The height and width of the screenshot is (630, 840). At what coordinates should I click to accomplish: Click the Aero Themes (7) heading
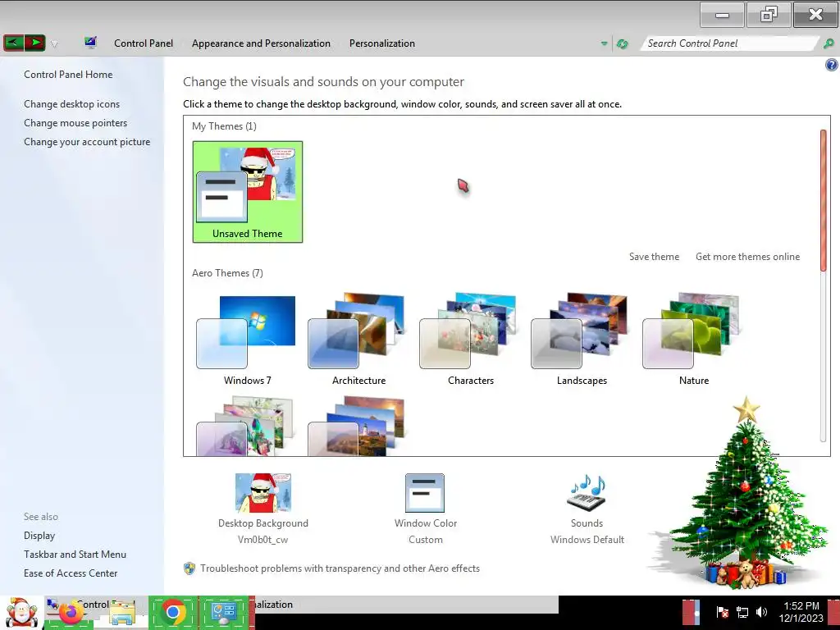[227, 272]
